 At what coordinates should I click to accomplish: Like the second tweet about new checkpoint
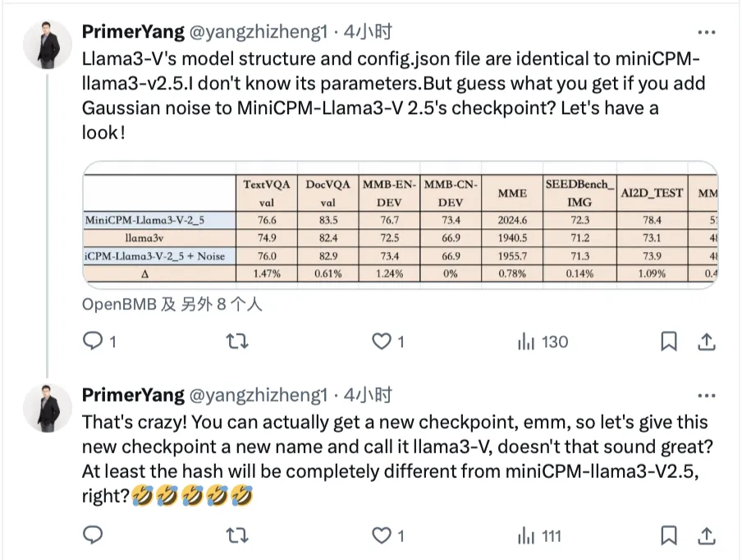(x=382, y=535)
